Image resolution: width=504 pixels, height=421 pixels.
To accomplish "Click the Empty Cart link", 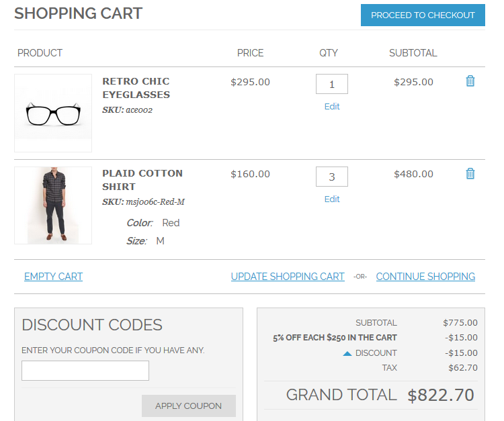I will (53, 277).
